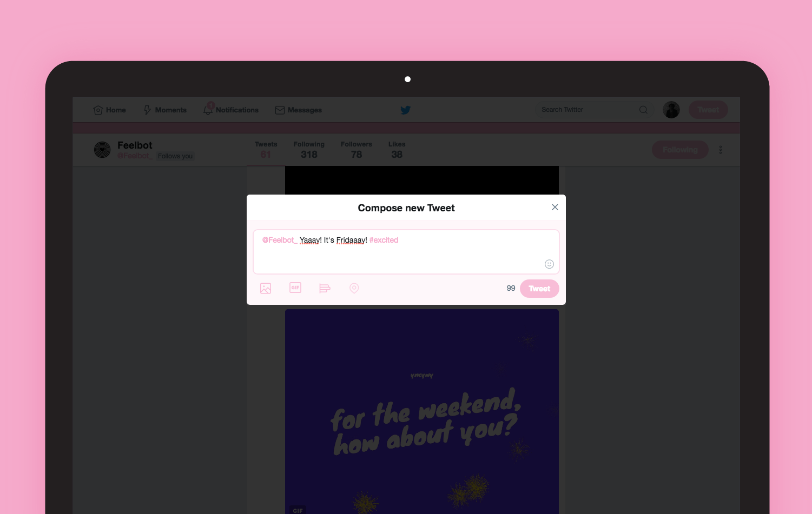Image resolution: width=812 pixels, height=514 pixels.
Task: Add a poll to the tweet
Action: coord(325,289)
